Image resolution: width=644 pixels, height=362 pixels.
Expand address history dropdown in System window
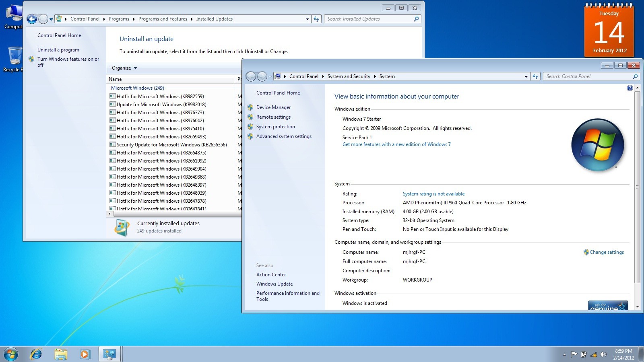point(526,76)
